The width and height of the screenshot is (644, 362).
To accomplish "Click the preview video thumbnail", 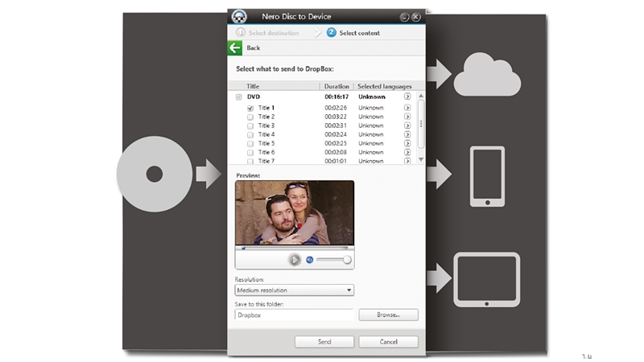I will [295, 213].
